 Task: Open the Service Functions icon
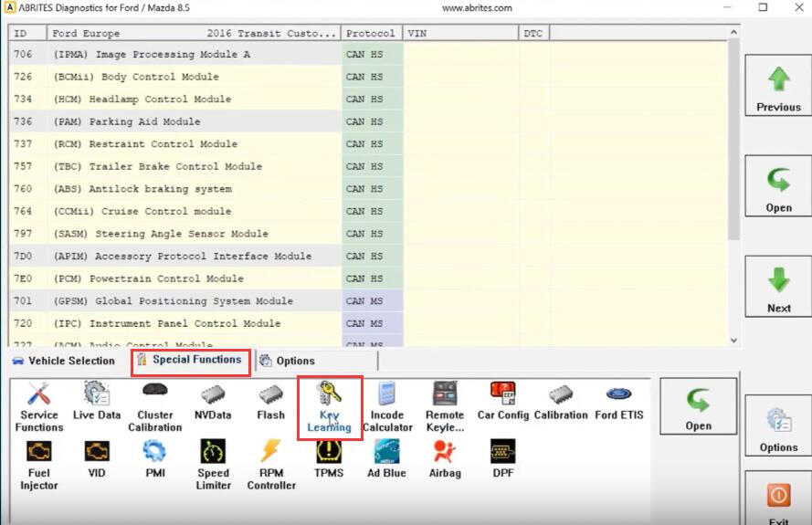[x=39, y=407]
